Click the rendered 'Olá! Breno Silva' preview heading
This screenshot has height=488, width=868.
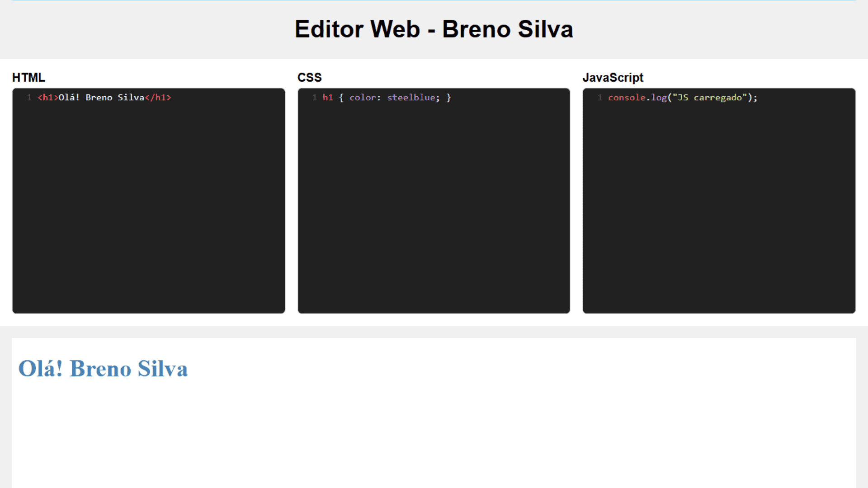103,368
